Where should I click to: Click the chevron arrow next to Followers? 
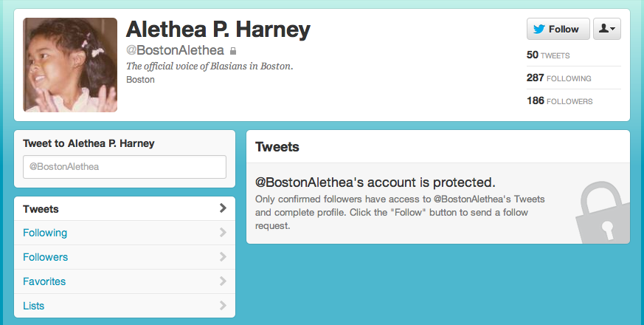pos(223,257)
